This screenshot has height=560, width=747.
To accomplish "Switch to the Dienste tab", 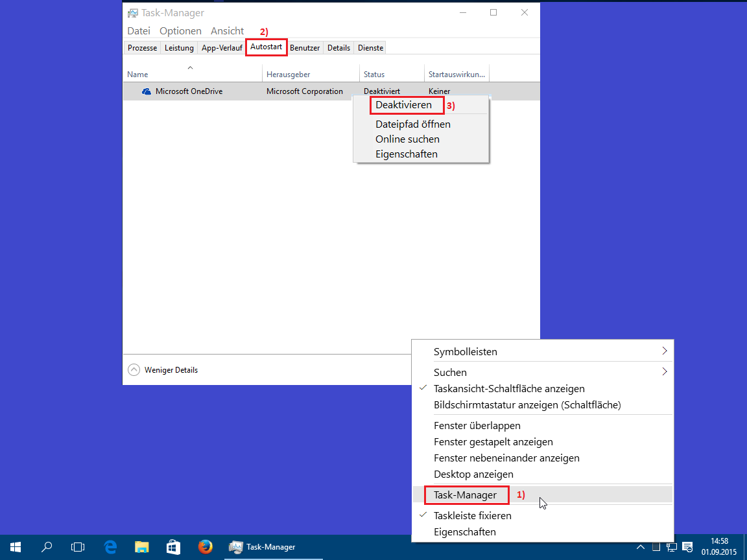I will coord(371,47).
